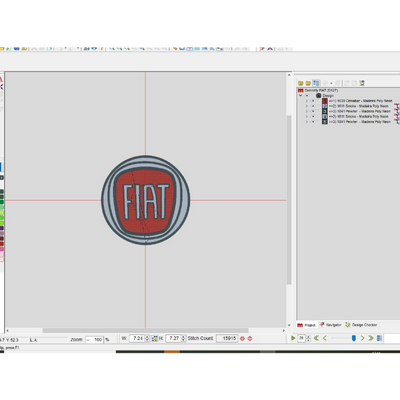Click the first red circular icon after Stitch Count
The width and height of the screenshot is (400, 400).
242,338
